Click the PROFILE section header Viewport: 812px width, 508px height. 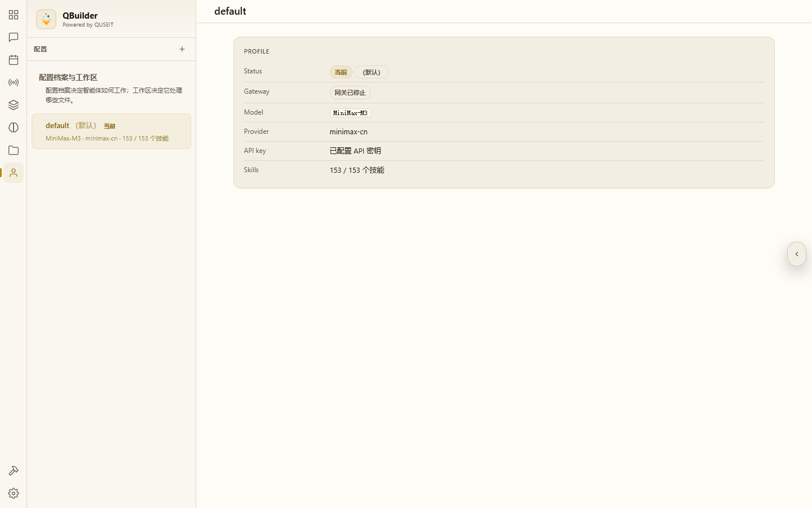257,51
